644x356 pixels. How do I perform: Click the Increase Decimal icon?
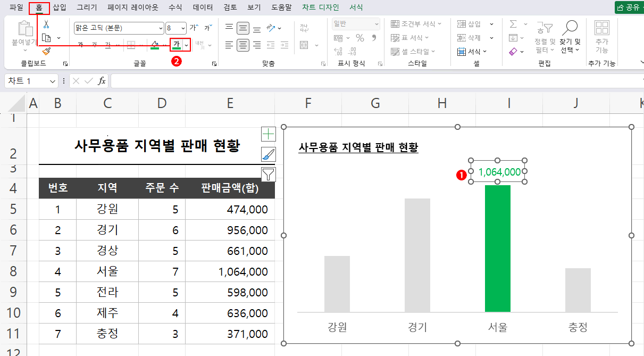(x=339, y=52)
